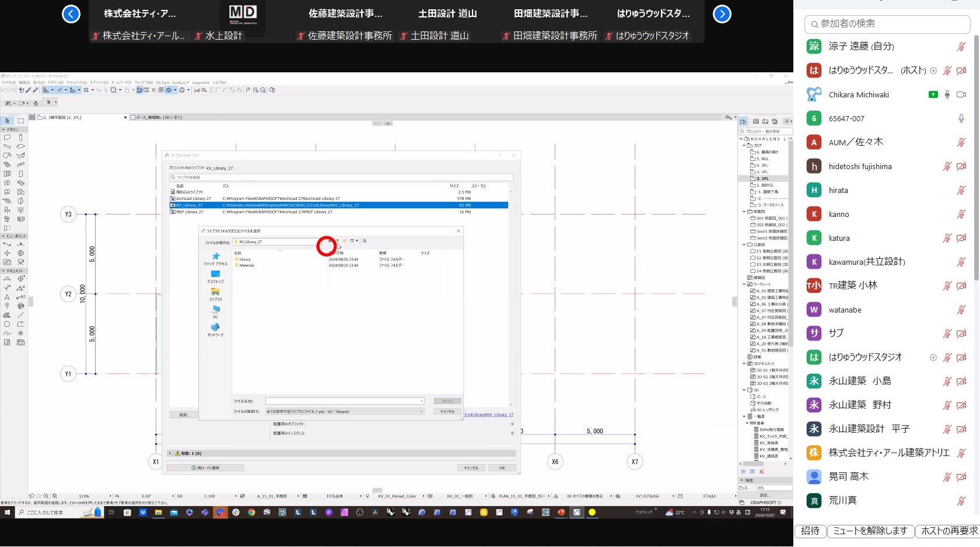Go to the previous participant video page
The width and height of the screenshot is (980, 547).
pos(71,13)
